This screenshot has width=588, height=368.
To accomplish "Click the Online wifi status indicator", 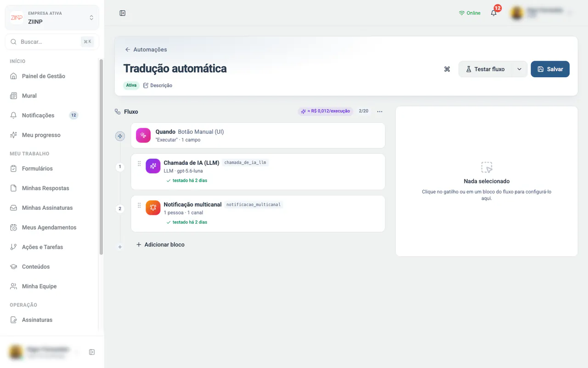I will pos(469,13).
